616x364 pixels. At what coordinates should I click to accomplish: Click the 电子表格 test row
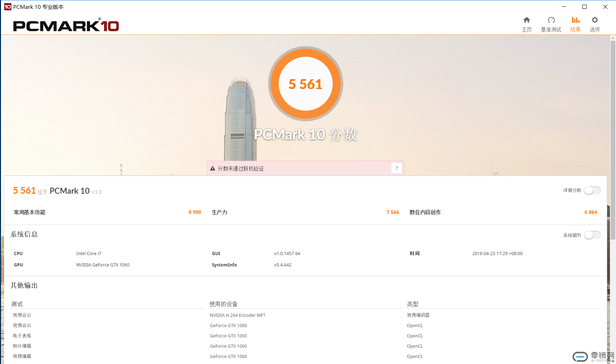coord(22,336)
